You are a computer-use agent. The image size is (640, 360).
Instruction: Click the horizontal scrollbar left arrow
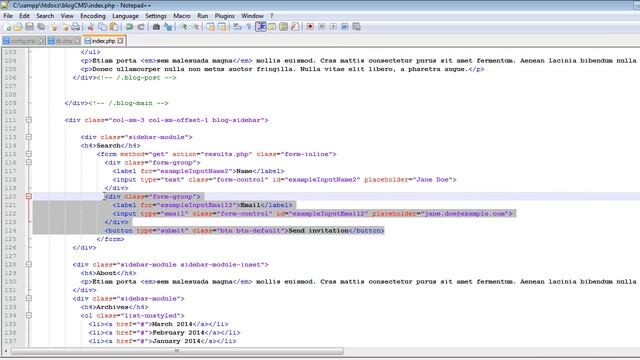click(x=6, y=351)
